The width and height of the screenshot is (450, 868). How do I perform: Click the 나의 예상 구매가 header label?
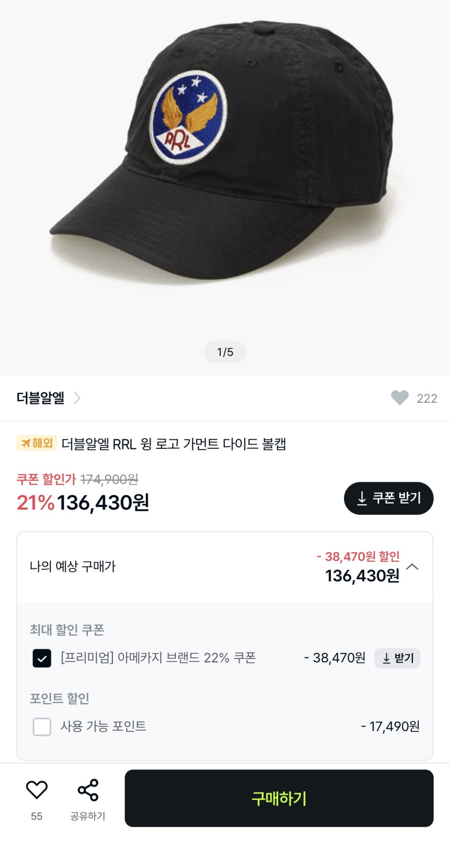pyautogui.click(x=73, y=567)
